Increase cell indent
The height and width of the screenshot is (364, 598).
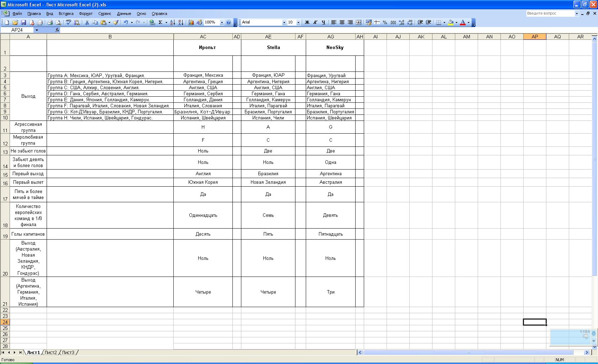click(429, 22)
